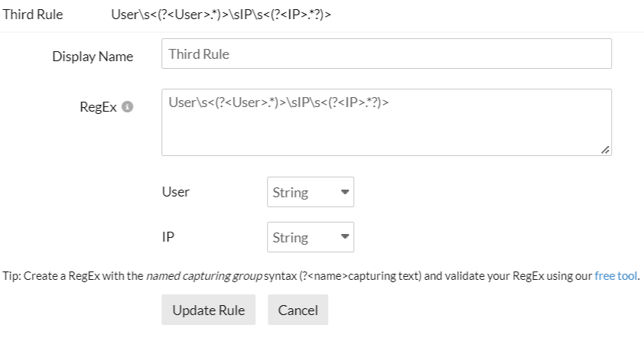Click the regex pattern in the header row
The width and height of the screenshot is (644, 338).
(x=221, y=15)
